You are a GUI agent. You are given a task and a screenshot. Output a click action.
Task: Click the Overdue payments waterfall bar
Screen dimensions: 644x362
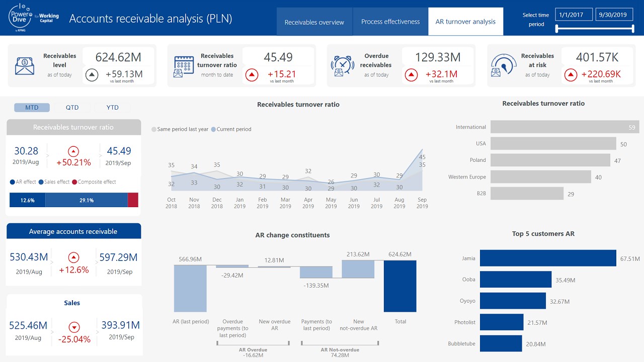point(232,266)
